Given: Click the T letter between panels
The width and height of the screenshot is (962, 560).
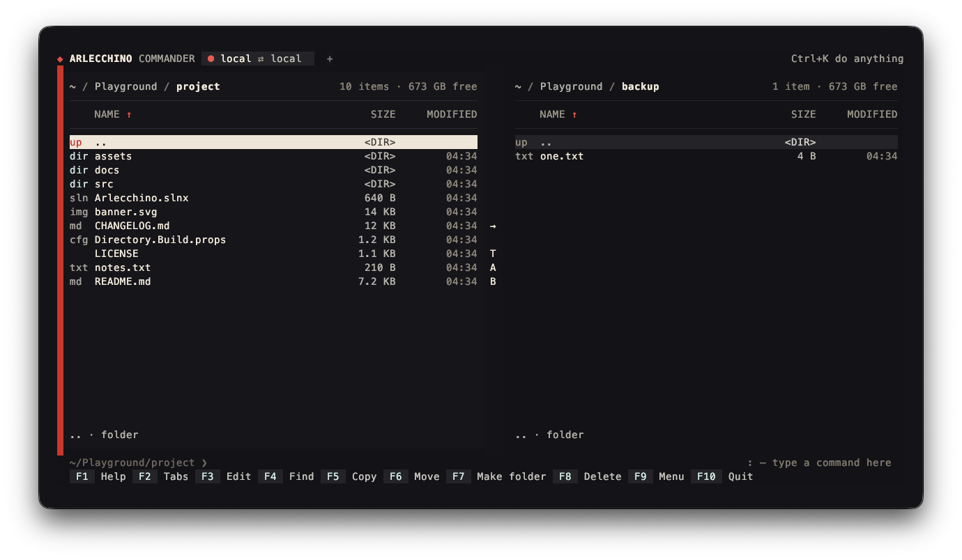Looking at the screenshot, I should click(493, 254).
